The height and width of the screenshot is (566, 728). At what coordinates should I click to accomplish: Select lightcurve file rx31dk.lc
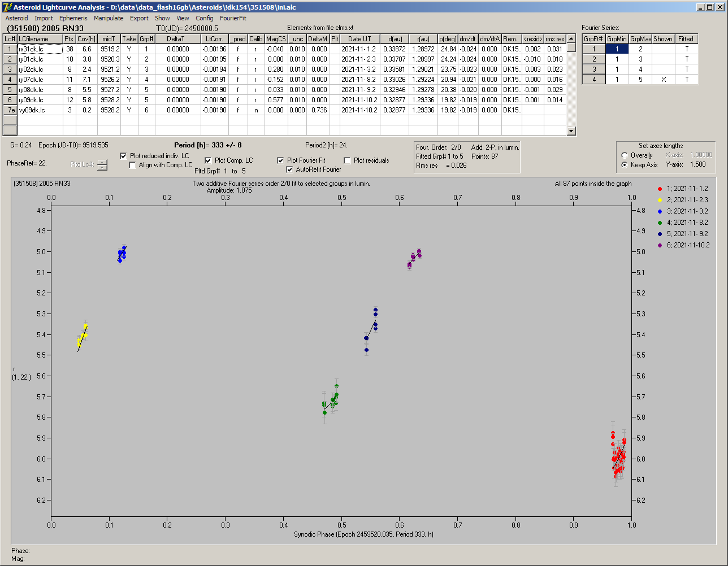coord(40,49)
